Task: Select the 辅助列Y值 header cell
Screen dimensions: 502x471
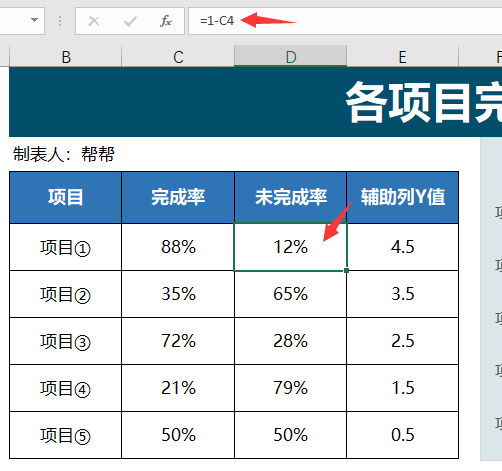Action: pyautogui.click(x=403, y=197)
